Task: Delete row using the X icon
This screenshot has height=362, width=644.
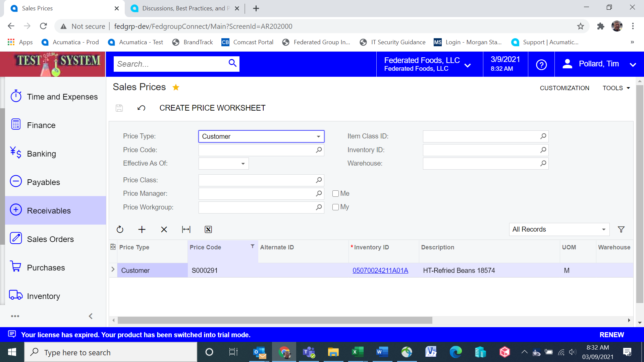Action: (164, 229)
